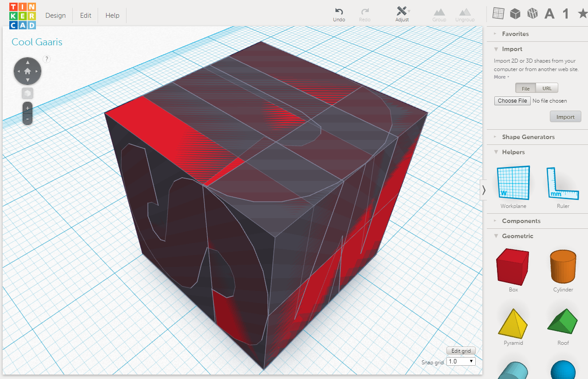Select the Ruler helper icon
Screen dimensions: 588x379
pos(563,183)
